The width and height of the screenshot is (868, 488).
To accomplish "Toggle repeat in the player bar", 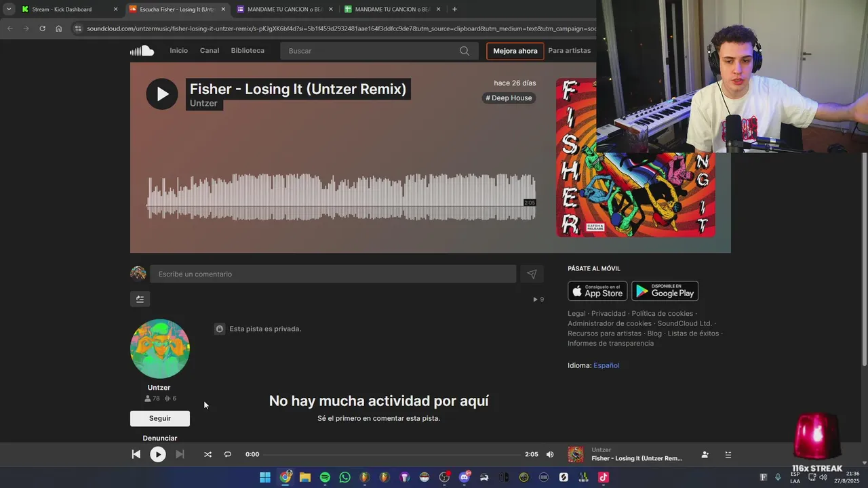I will [x=228, y=454].
